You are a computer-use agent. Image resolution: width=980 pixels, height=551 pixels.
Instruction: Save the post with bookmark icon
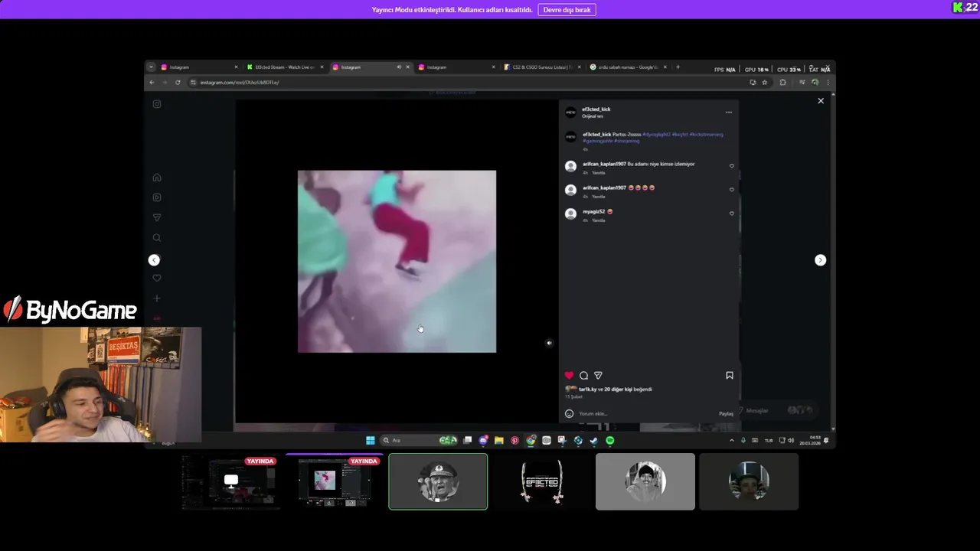point(730,376)
